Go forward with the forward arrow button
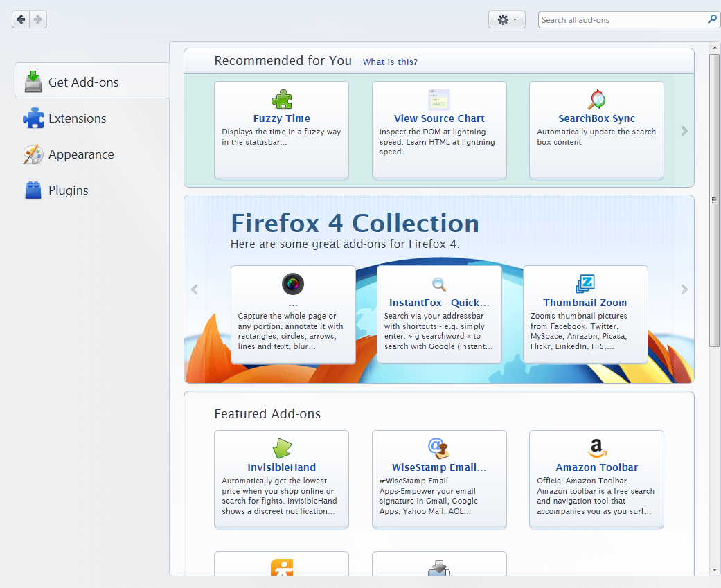 38,19
